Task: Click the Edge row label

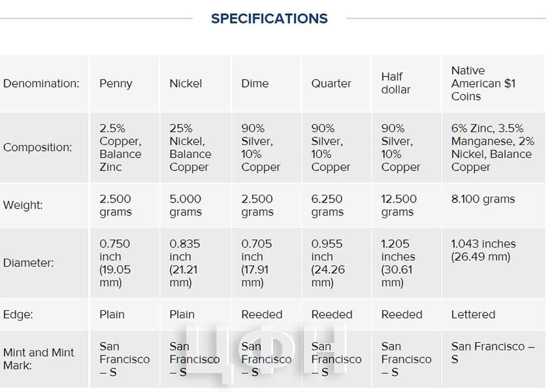Action: 18,314
